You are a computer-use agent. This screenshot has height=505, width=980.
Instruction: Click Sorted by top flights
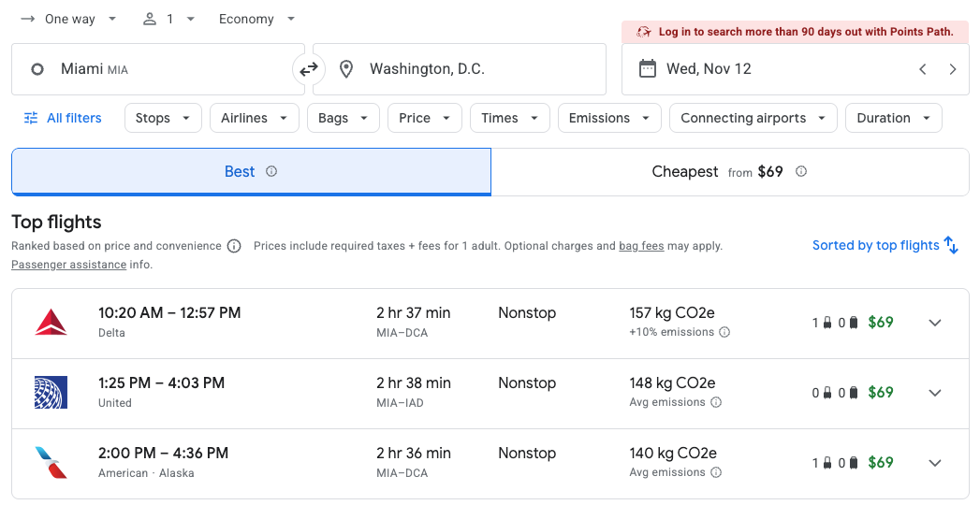(885, 245)
